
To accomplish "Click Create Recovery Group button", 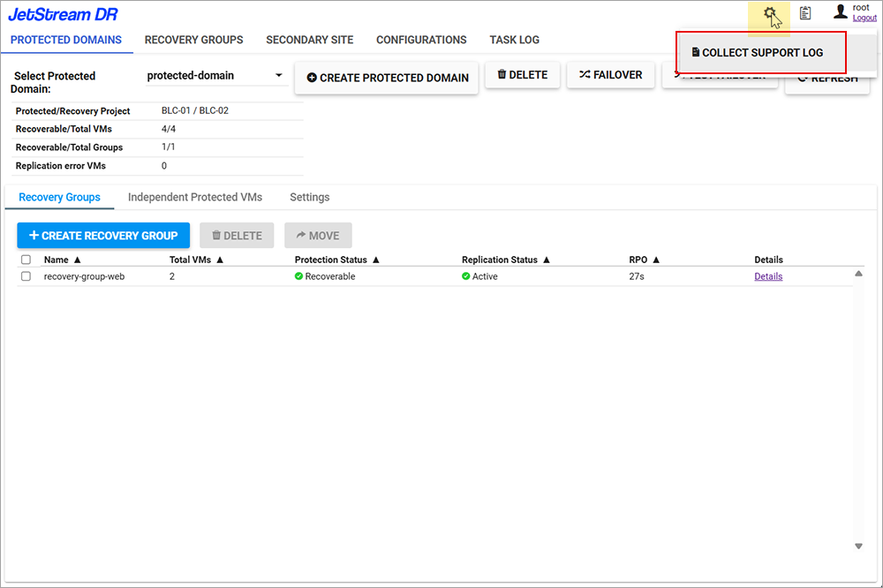I will pyautogui.click(x=103, y=236).
